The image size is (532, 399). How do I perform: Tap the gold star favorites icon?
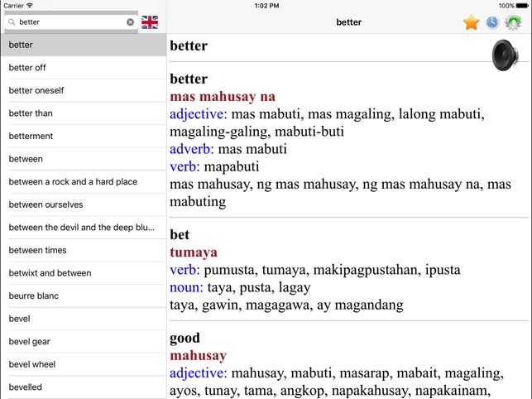tap(471, 22)
